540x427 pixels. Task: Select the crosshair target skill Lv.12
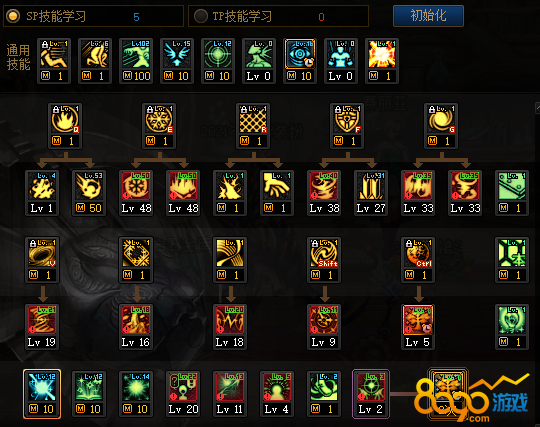(218, 61)
